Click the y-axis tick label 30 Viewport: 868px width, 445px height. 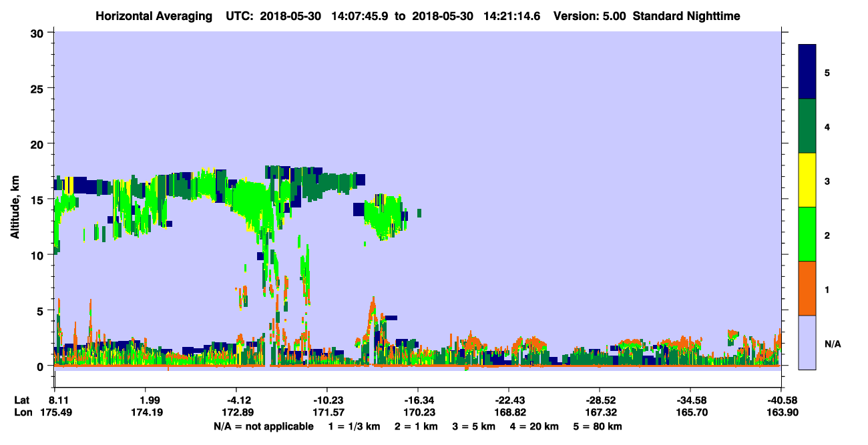38,33
